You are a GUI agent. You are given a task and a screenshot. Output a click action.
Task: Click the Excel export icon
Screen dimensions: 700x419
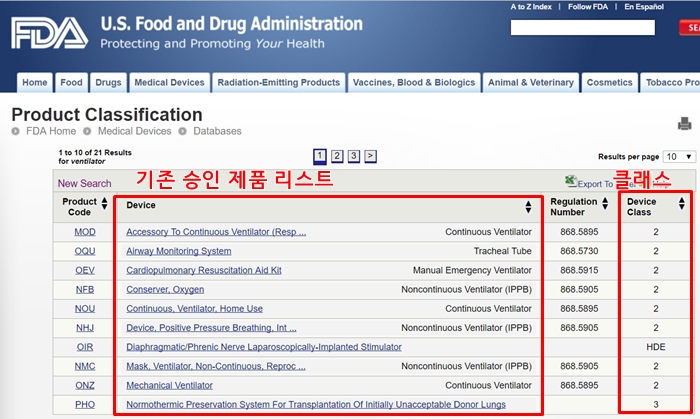pyautogui.click(x=571, y=181)
